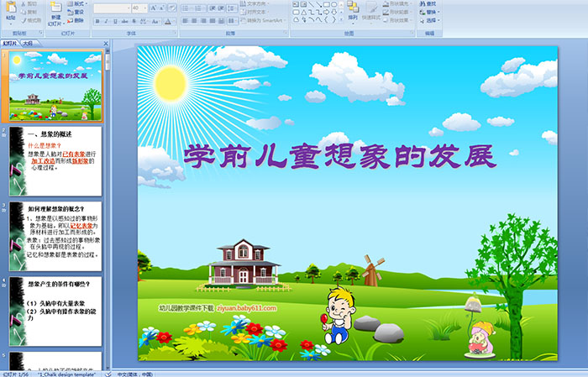Viewport: 588px width, 377px height.
Task: Open the Text Direction (文字方向) dropdown
Action: tap(255, 3)
